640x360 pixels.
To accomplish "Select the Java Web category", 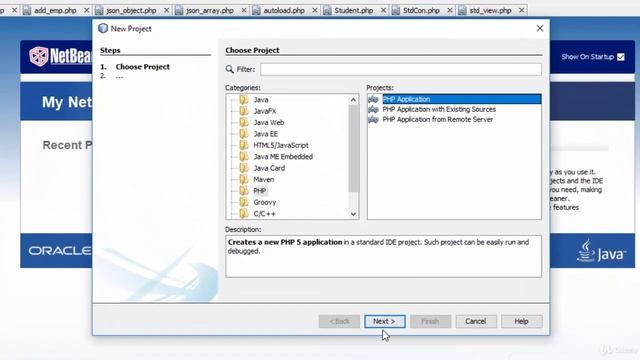I will (269, 122).
